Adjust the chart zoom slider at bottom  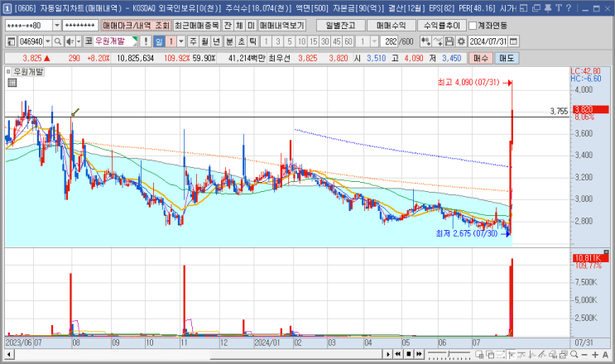tap(449, 355)
